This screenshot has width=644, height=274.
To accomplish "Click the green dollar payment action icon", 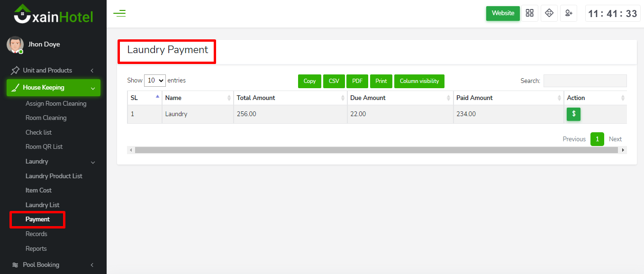I will (573, 114).
